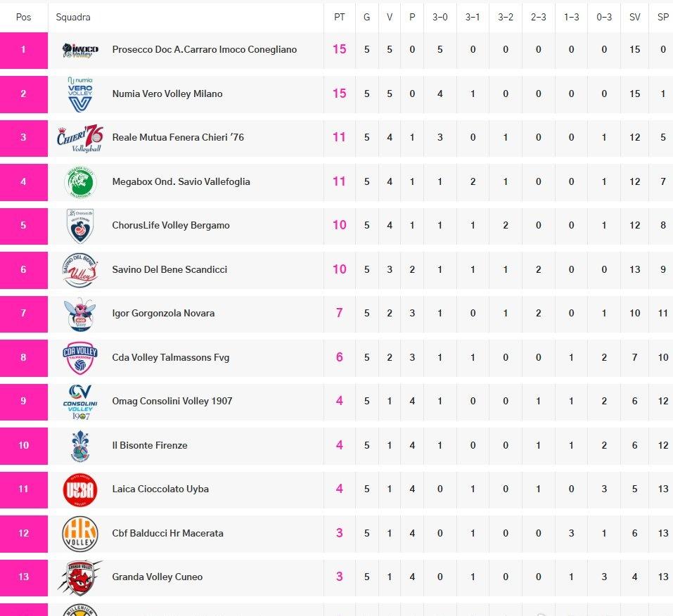Click the Squadra column header
This screenshot has height=616, width=673.
(x=73, y=17)
